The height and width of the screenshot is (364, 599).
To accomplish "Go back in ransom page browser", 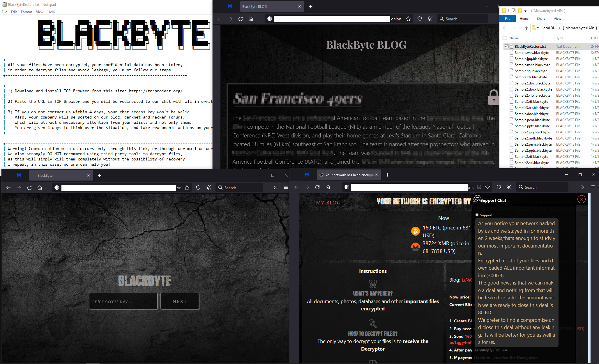I will tap(296, 187).
